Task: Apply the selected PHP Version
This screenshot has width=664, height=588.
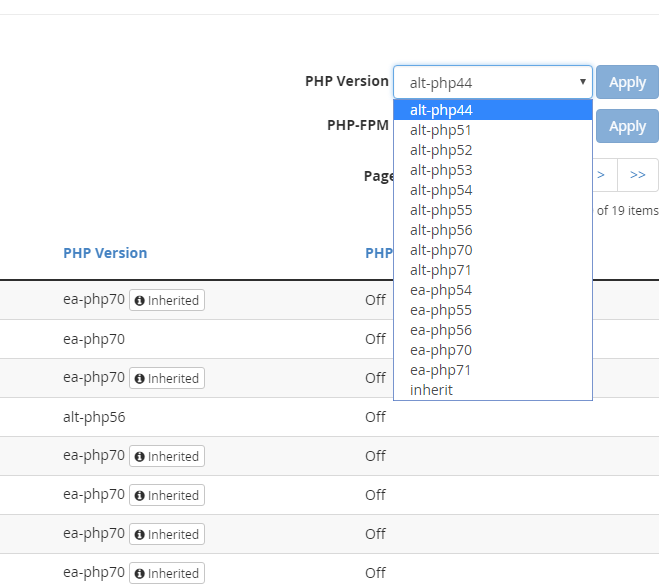Action: pos(627,82)
